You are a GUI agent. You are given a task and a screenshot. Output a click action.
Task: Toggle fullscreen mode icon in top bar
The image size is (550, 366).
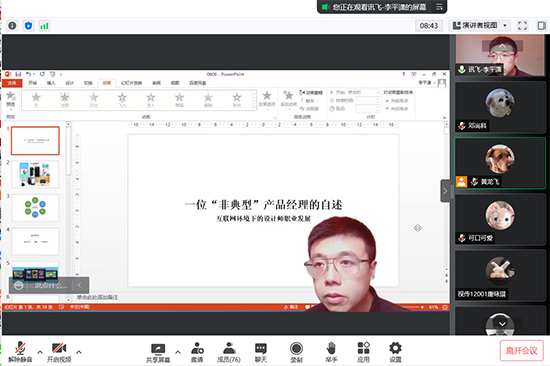[x=522, y=26]
